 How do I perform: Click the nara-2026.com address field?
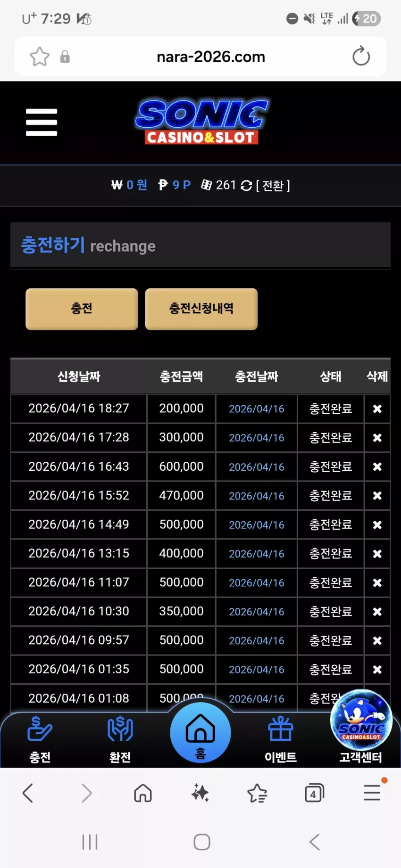[x=211, y=57]
